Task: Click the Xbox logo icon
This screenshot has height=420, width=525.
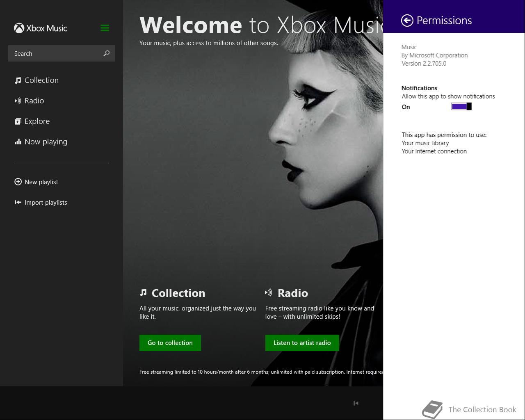Action: (x=19, y=28)
